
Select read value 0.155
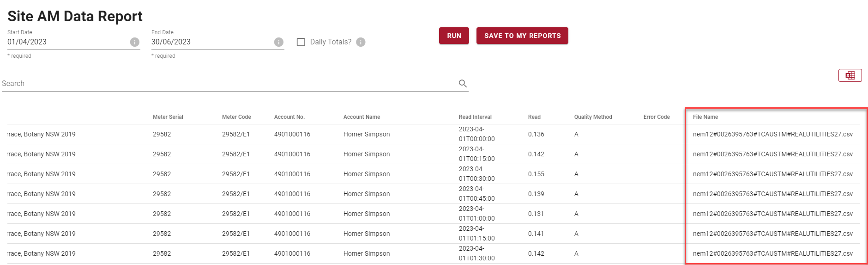coord(536,174)
